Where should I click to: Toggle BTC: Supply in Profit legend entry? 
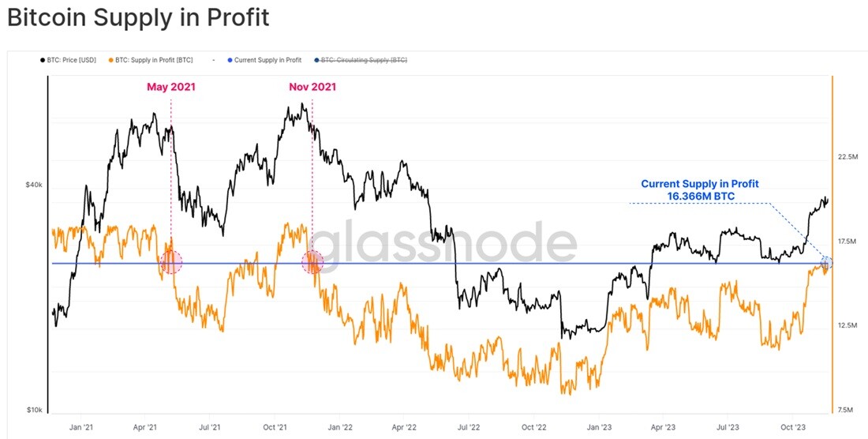[x=148, y=60]
